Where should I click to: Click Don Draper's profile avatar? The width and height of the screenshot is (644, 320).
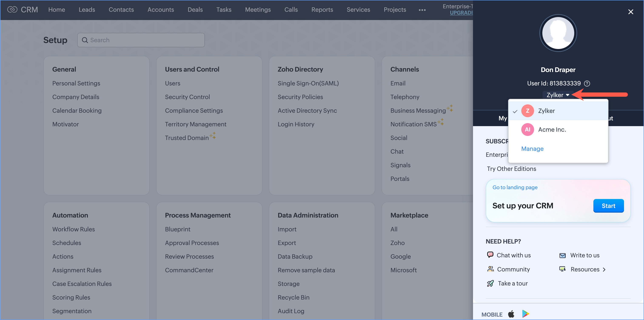pyautogui.click(x=558, y=33)
